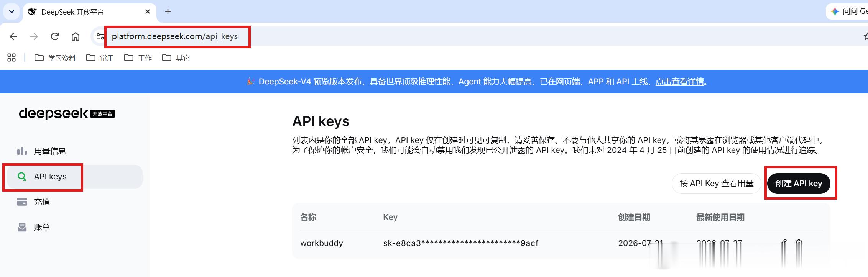Select the DeepSeek 开放平台 browser tab
Image resolution: width=868 pixels, height=277 pixels.
click(90, 12)
